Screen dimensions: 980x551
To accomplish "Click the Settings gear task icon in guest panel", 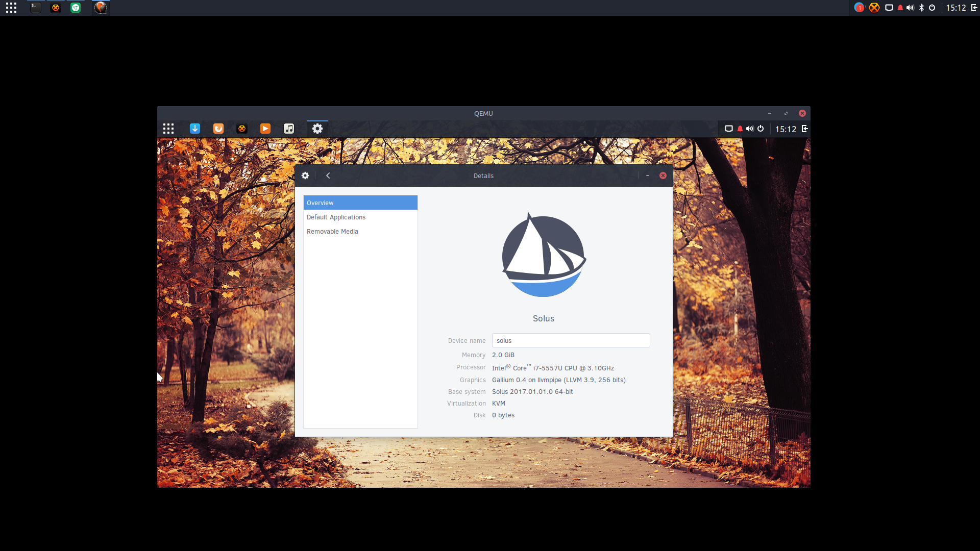I will [x=317, y=129].
